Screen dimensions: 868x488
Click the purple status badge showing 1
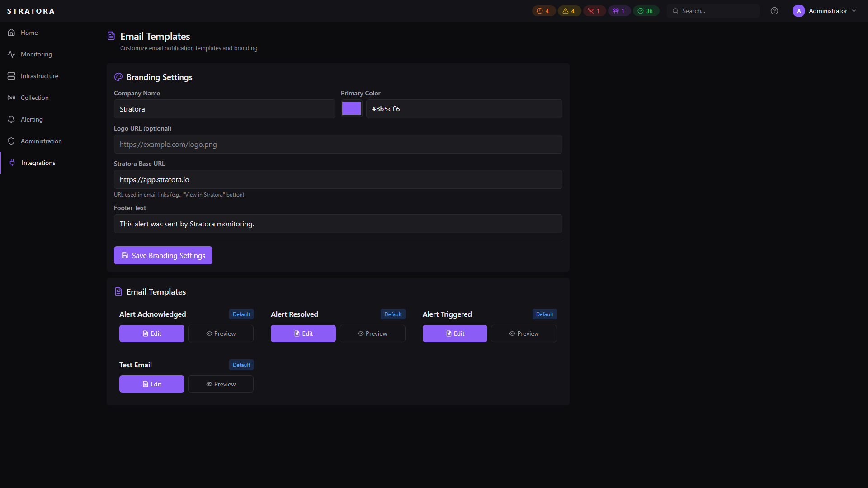point(619,11)
